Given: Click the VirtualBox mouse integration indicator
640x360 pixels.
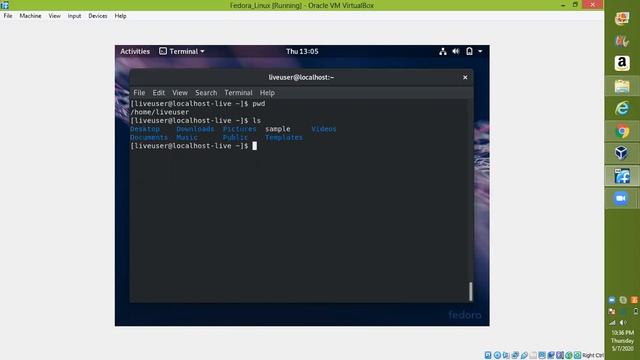Looking at the screenshot, I should point(569,355).
